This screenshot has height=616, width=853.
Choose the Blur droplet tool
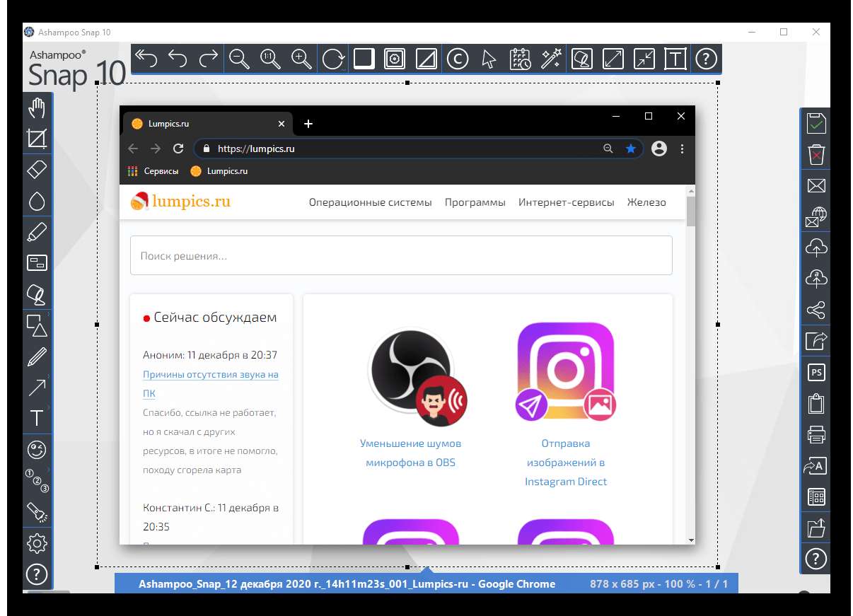[x=37, y=202]
